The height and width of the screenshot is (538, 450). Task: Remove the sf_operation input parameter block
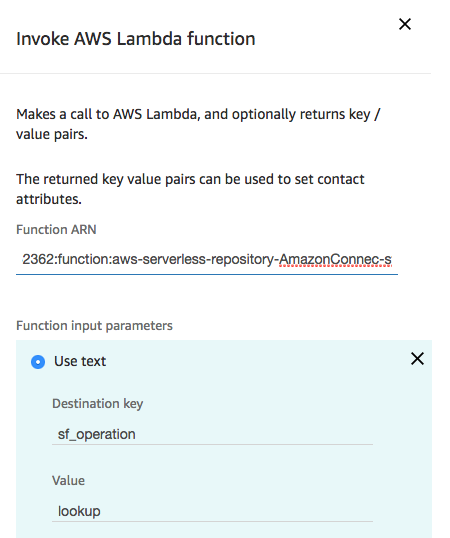tap(417, 359)
